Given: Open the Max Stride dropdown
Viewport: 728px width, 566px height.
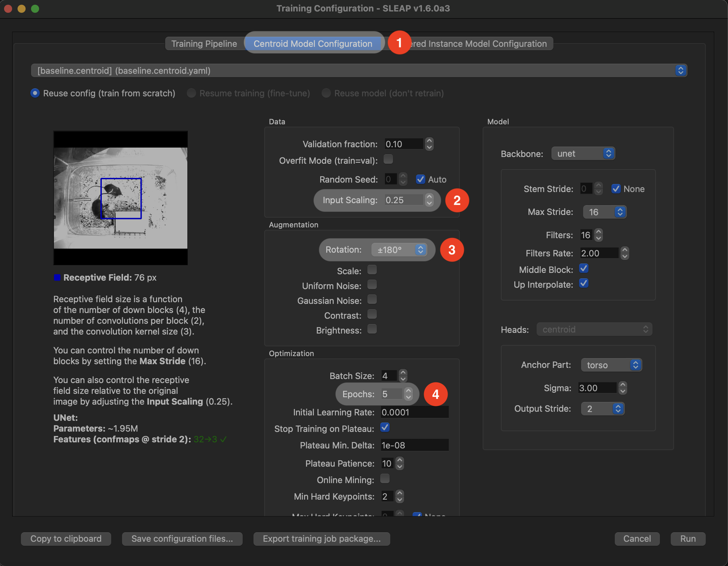Looking at the screenshot, I should 605,212.
